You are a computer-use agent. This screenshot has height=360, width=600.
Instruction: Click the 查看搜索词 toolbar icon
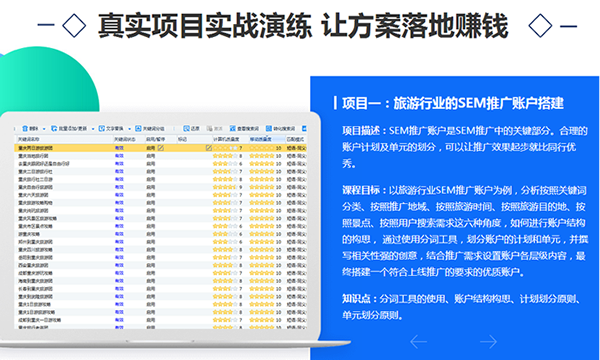(x=233, y=129)
